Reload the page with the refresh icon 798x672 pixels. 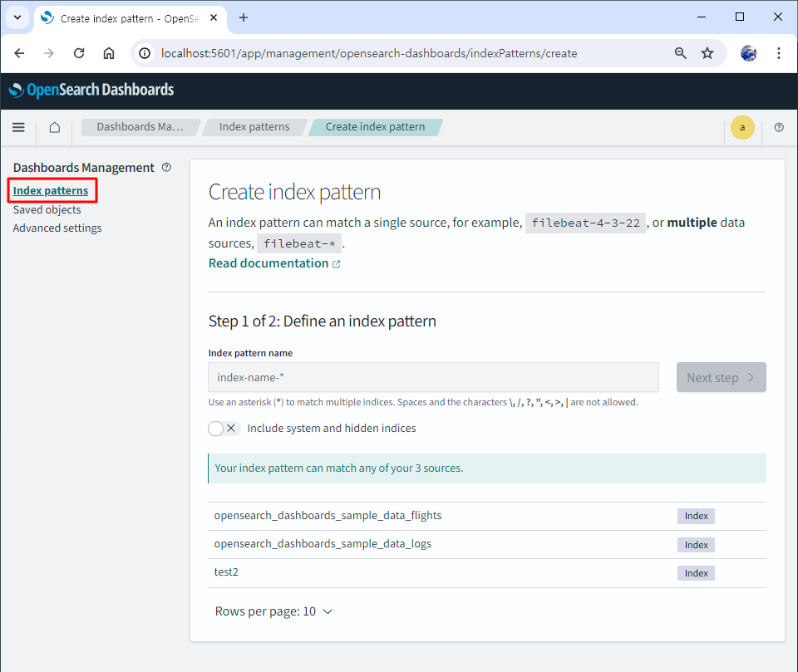tap(79, 53)
